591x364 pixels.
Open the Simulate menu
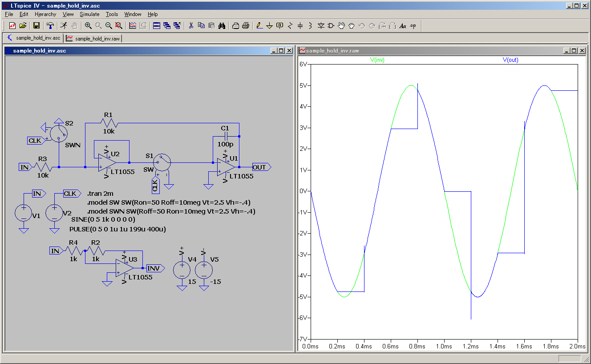pyautogui.click(x=89, y=14)
